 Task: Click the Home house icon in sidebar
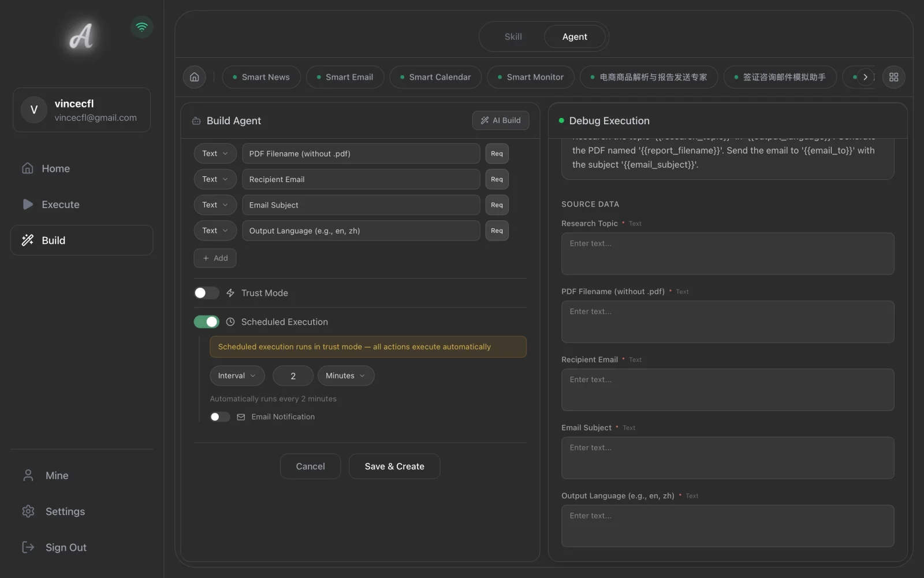tap(27, 168)
